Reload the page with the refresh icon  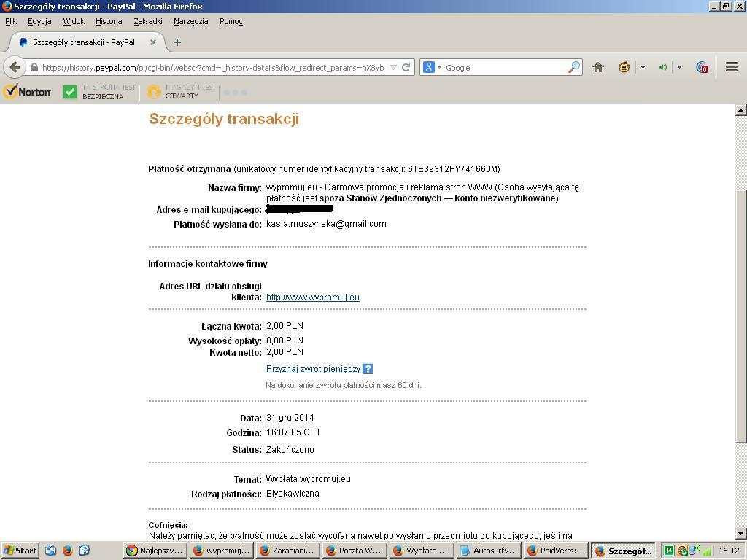click(x=406, y=67)
